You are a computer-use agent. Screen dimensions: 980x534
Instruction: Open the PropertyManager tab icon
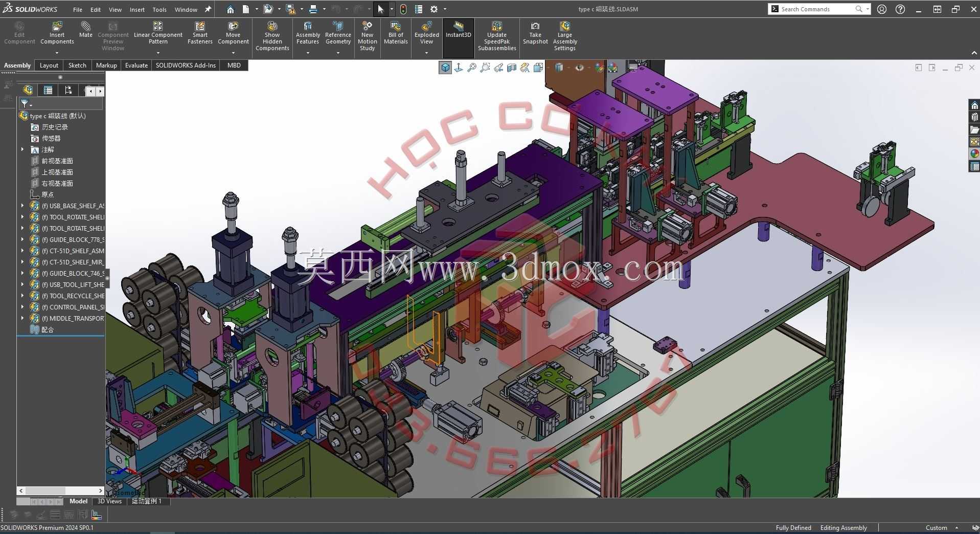click(48, 90)
